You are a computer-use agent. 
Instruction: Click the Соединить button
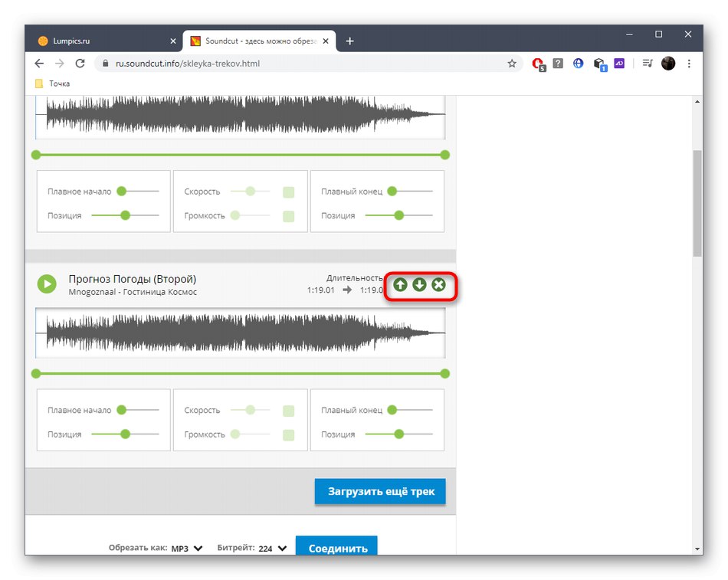pos(336,546)
